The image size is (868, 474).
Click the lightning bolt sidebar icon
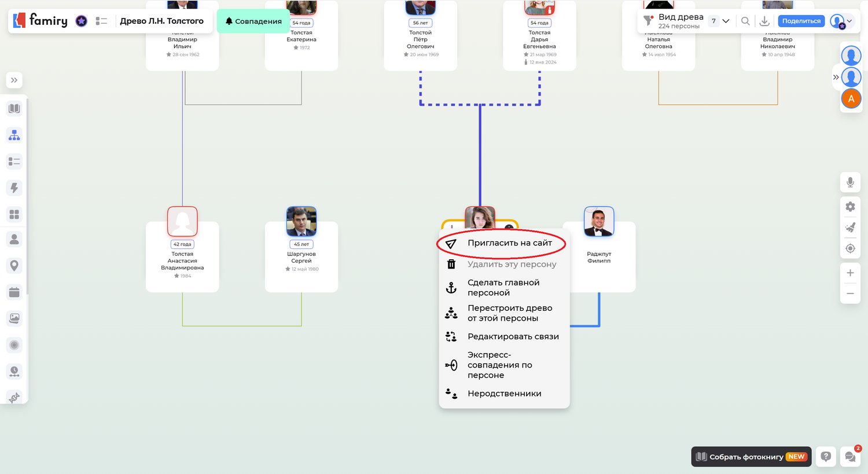pyautogui.click(x=14, y=188)
